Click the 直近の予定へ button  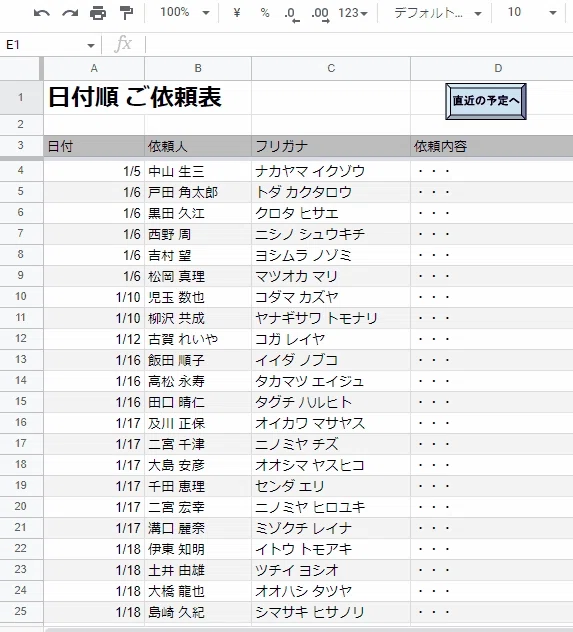coord(486,101)
